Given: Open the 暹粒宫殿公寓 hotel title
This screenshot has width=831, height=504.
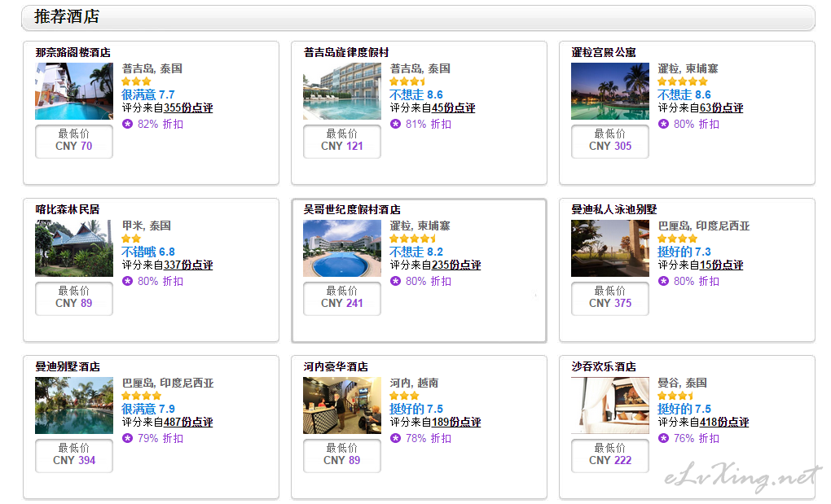Looking at the screenshot, I should pyautogui.click(x=604, y=52).
